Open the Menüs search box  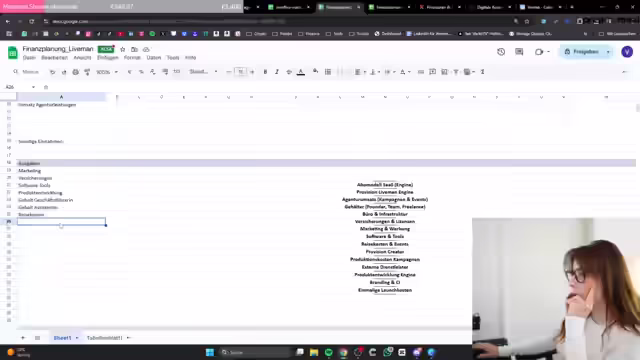[x=27, y=72]
